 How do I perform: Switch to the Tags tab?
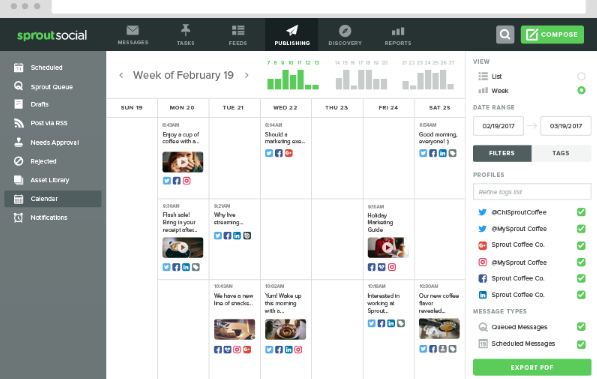pos(561,153)
